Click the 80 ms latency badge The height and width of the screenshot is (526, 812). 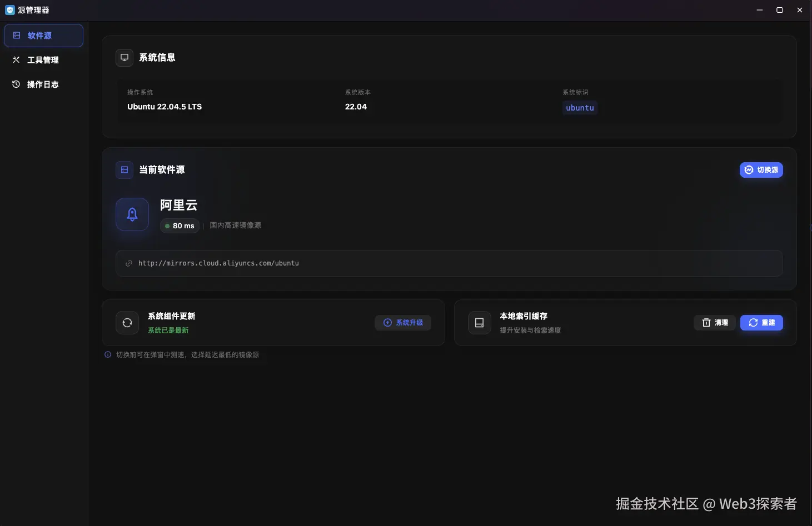[180, 226]
